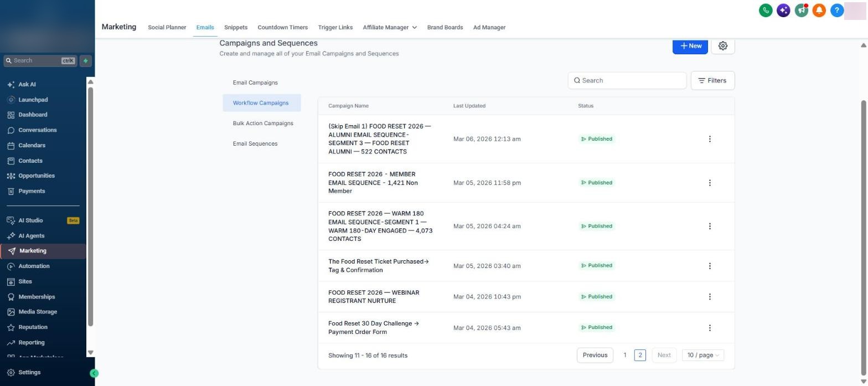Open the orange notifications bell
Viewport: 868px width, 386px height.
pyautogui.click(x=819, y=10)
